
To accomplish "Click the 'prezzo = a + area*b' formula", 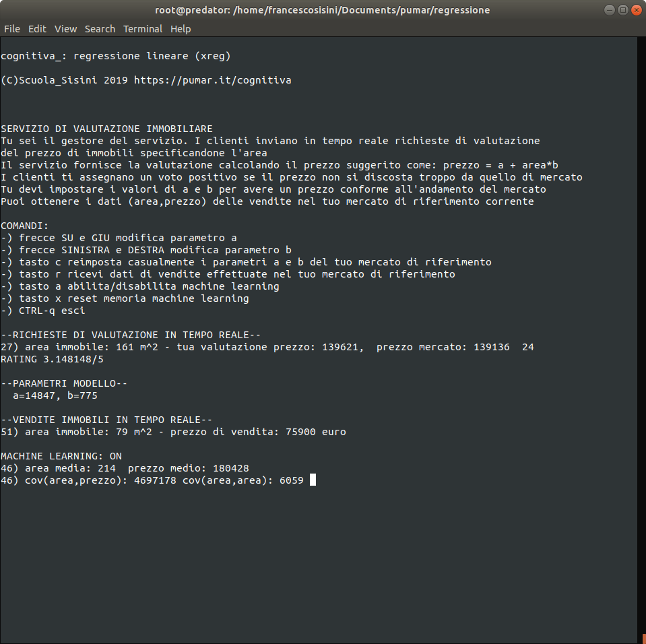I will pos(500,165).
